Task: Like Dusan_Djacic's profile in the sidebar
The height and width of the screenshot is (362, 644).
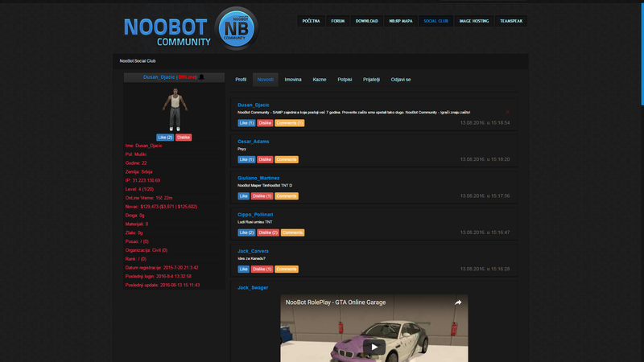Action: tap(164, 138)
